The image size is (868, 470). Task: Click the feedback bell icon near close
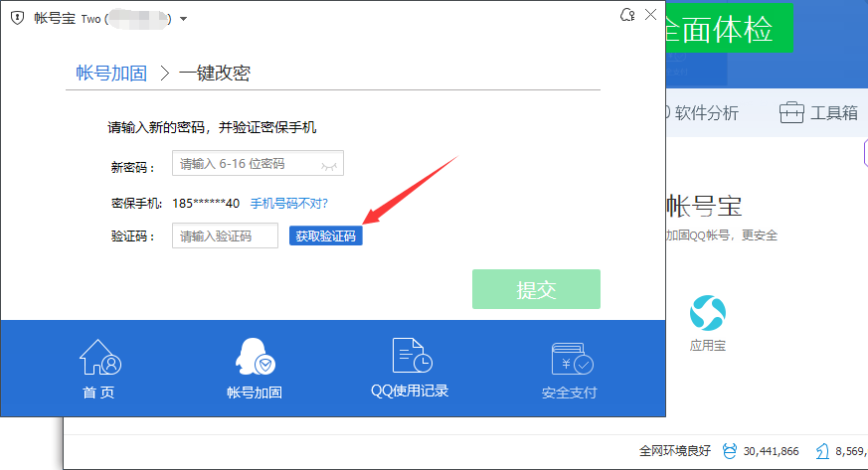coord(627,15)
